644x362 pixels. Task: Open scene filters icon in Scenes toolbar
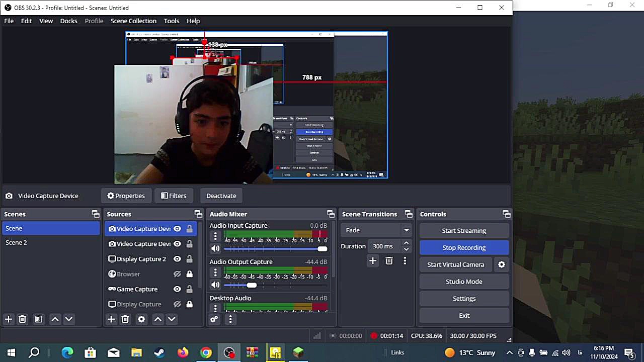point(38,319)
